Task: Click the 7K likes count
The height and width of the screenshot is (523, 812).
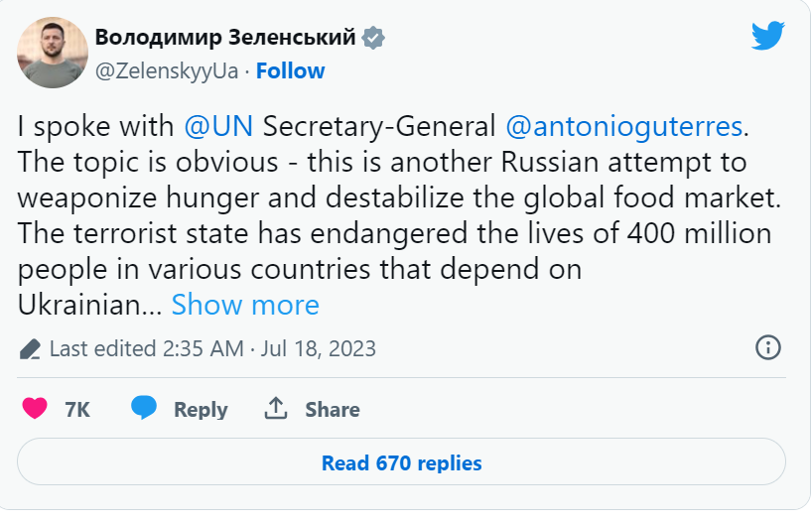Action: pyautogui.click(x=77, y=410)
